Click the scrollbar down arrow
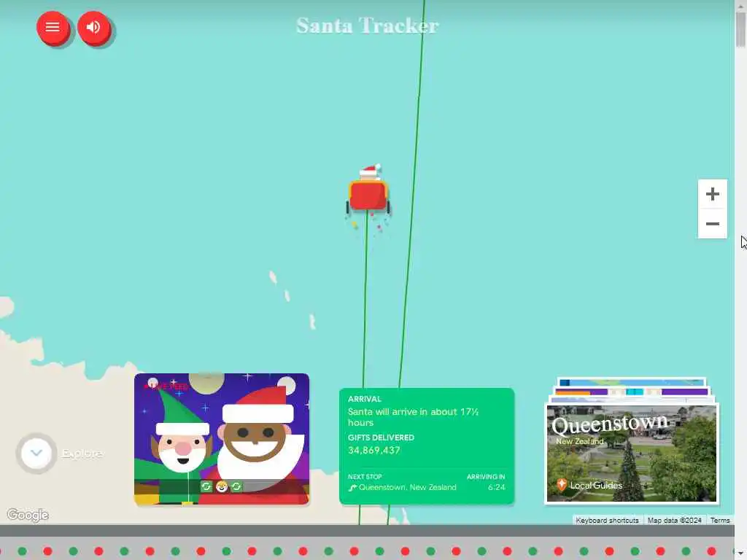 coord(740,552)
